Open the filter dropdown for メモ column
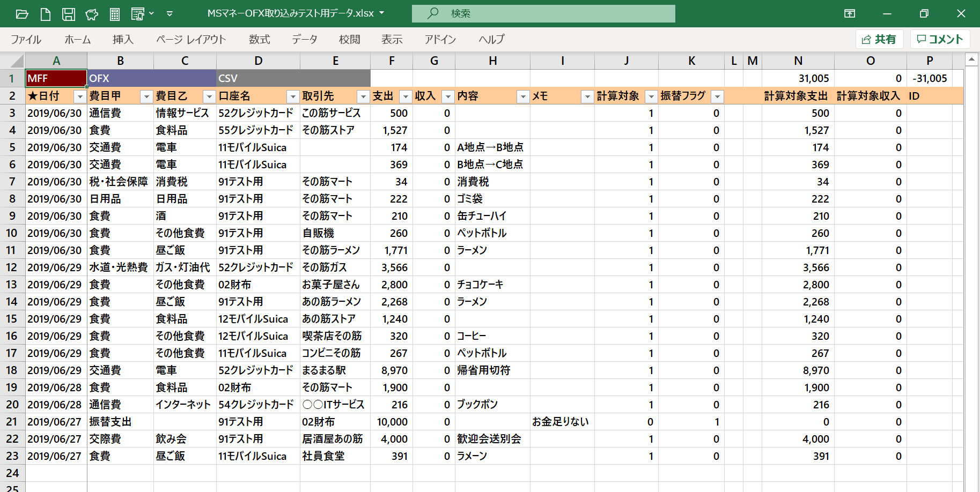980x492 pixels. 587,96
